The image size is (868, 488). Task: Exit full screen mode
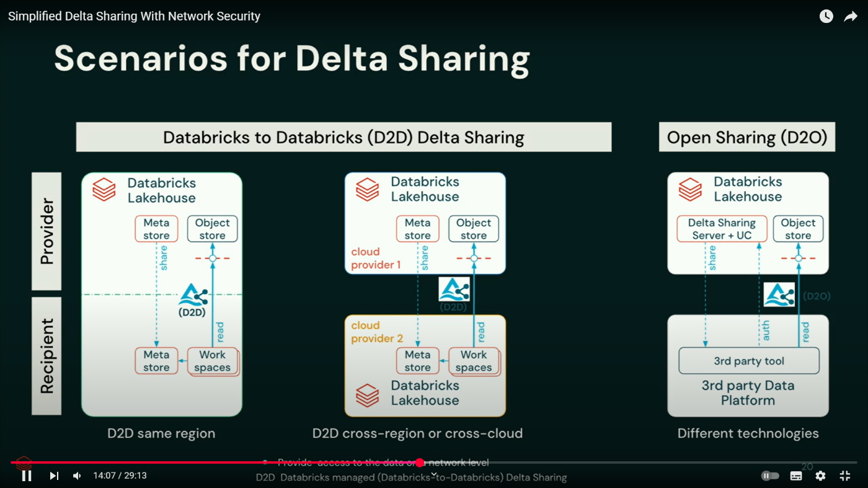click(x=845, y=476)
